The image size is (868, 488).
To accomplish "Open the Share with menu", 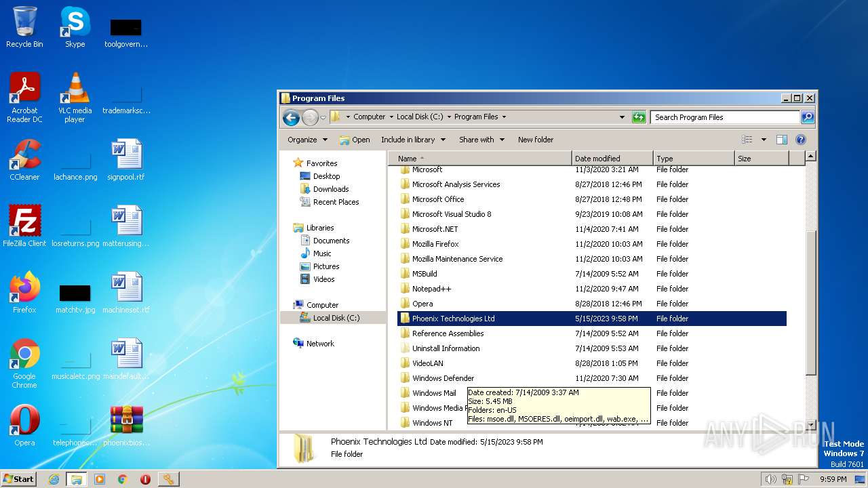I will click(481, 140).
